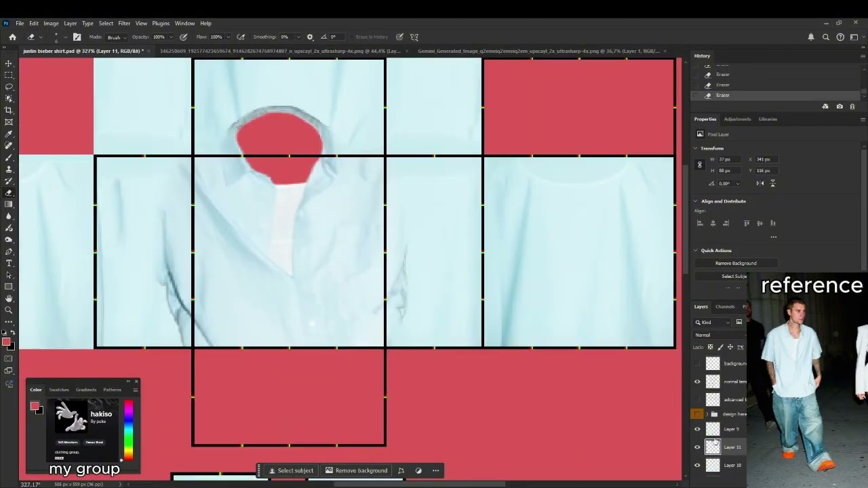Select the Brush tool in left toolbar
The width and height of the screenshot is (868, 488).
(x=9, y=157)
